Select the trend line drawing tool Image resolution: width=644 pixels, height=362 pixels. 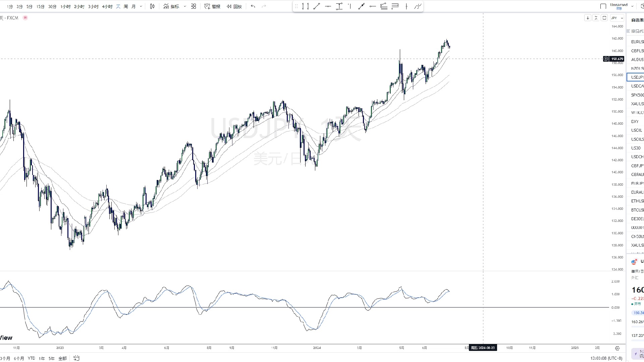[317, 6]
